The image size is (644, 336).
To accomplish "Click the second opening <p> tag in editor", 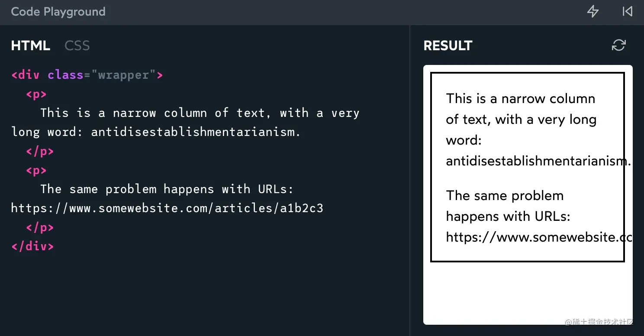I will [36, 170].
